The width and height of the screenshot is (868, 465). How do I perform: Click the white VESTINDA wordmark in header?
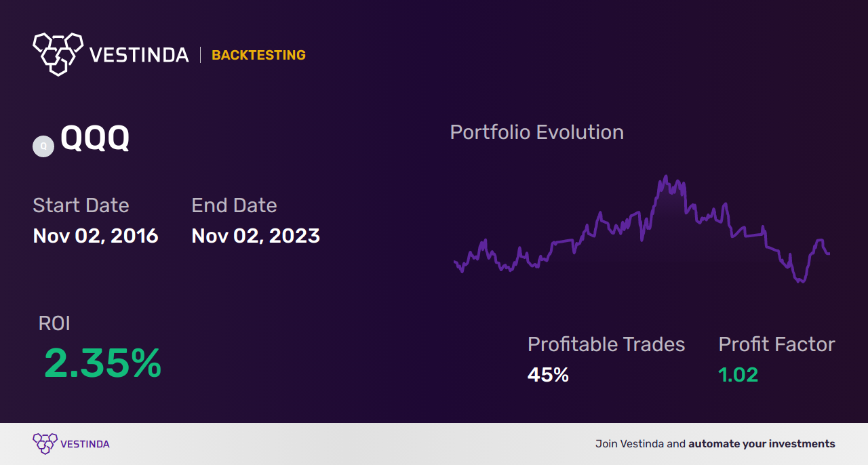pyautogui.click(x=139, y=55)
